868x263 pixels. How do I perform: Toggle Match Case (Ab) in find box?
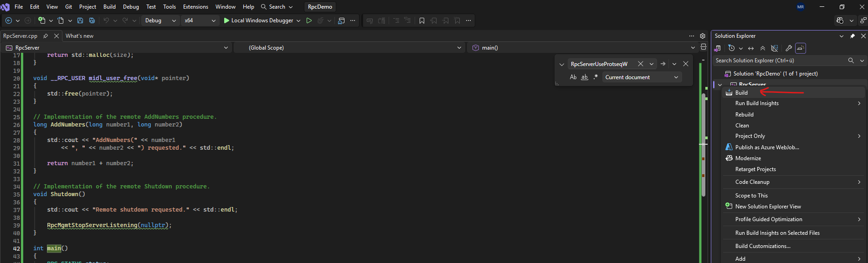point(573,77)
